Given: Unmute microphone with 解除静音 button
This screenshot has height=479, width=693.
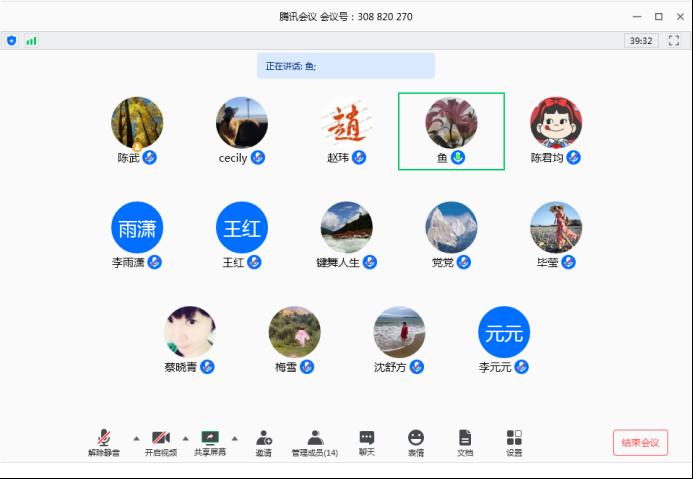Looking at the screenshot, I should [103, 442].
